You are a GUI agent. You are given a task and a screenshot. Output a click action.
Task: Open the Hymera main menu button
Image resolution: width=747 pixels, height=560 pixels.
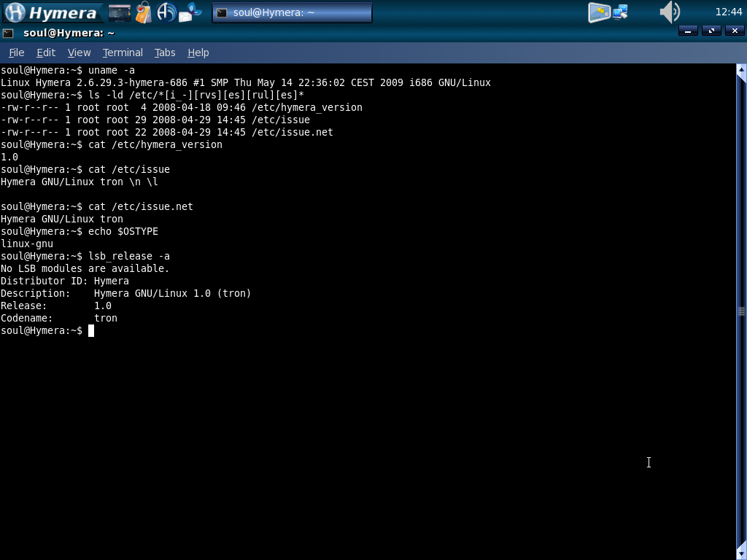(x=52, y=12)
